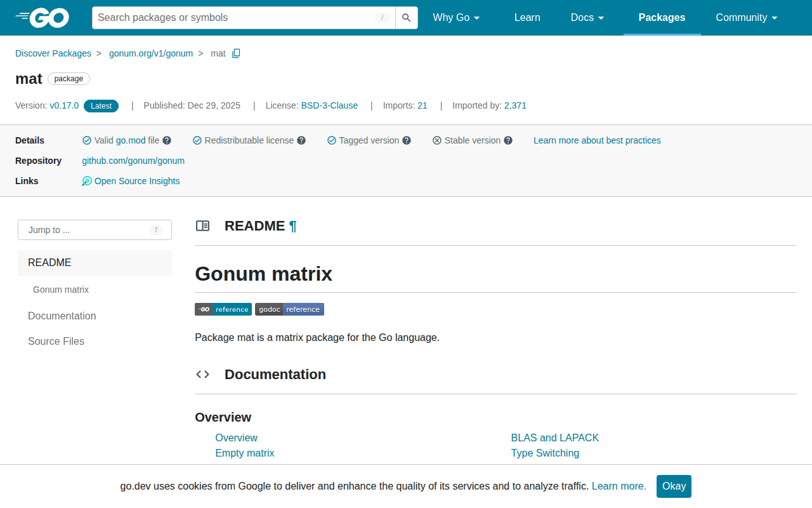The width and height of the screenshot is (812, 508).
Task: Accept cookies with the Okay button
Action: point(674,486)
